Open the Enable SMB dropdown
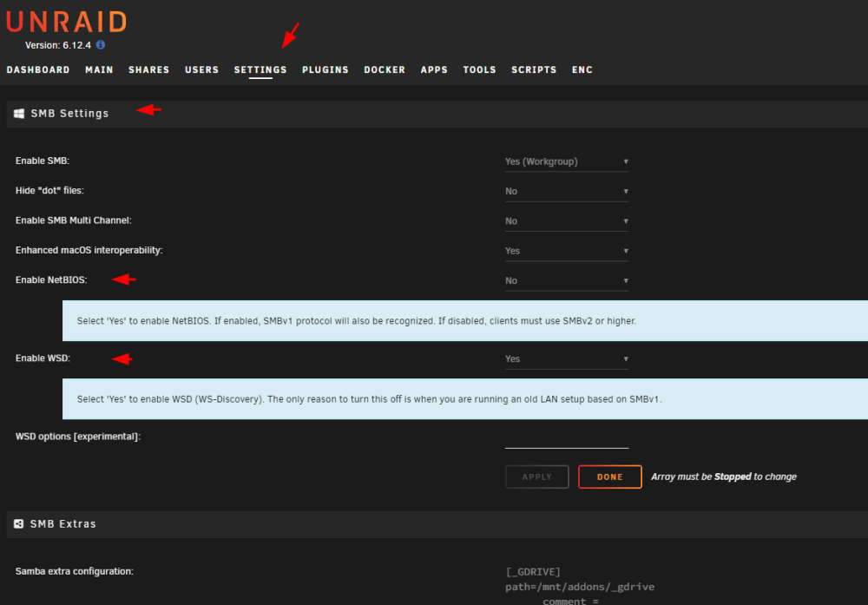Viewport: 868px width, 605px height. point(567,161)
